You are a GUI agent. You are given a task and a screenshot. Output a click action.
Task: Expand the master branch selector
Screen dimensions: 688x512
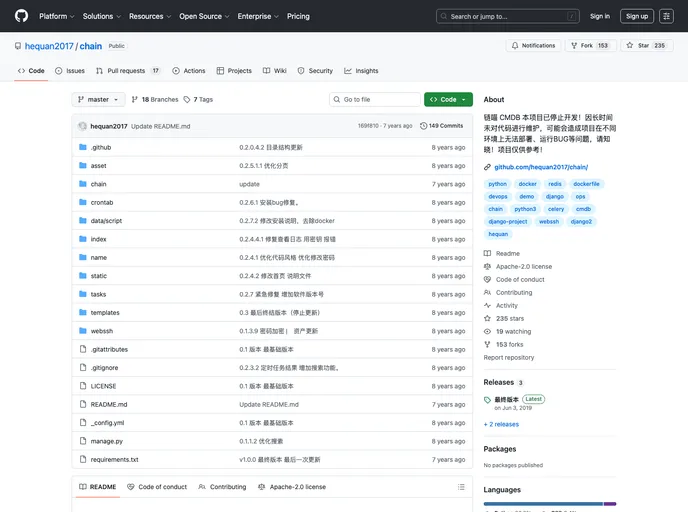[98, 100]
